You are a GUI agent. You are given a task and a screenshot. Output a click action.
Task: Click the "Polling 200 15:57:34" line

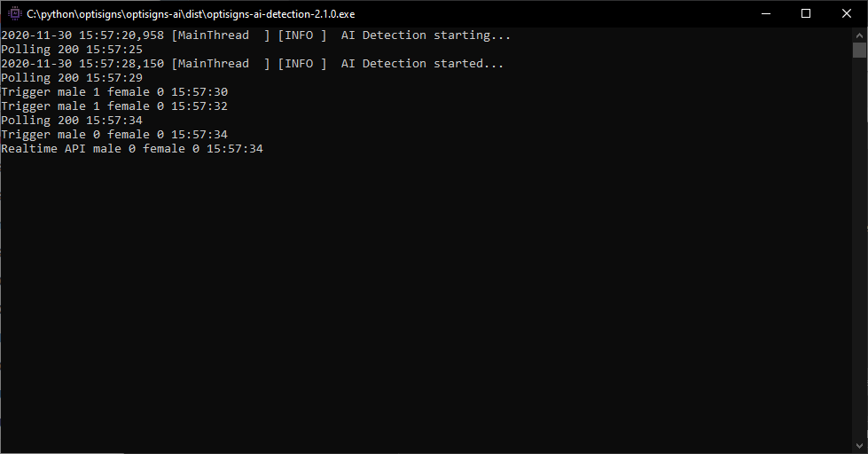coord(72,121)
